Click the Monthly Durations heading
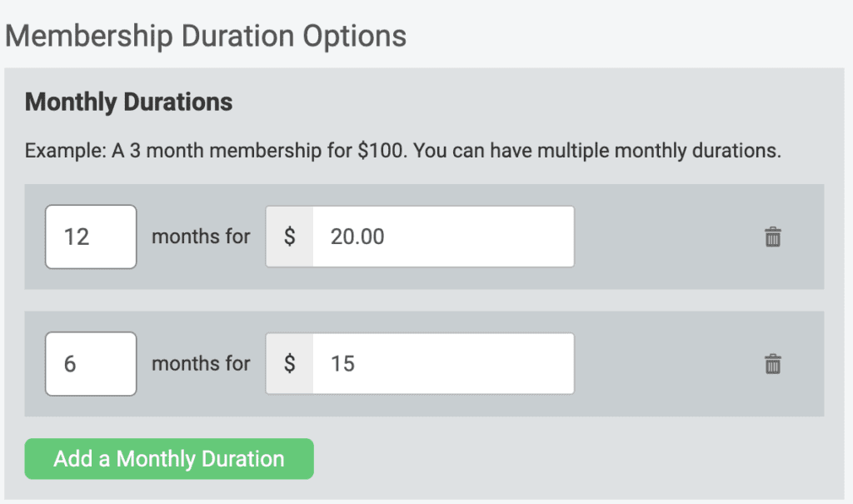 (129, 102)
